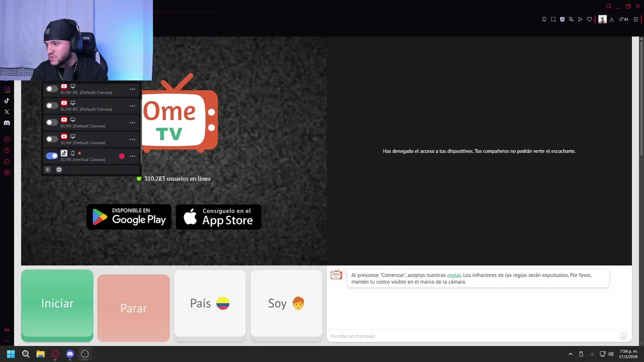The height and width of the screenshot is (362, 644).
Task: Bookmark the page with the heart icon
Action: [x=589, y=19]
